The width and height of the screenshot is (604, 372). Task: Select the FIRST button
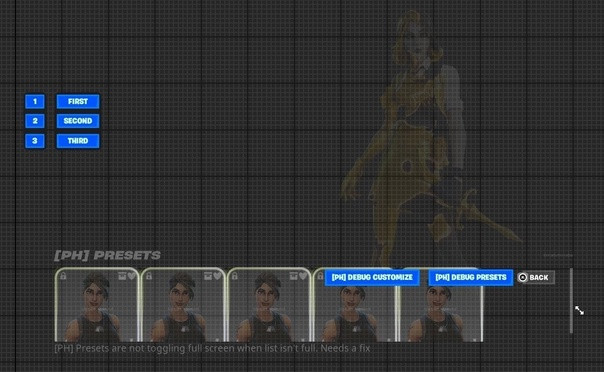(78, 101)
